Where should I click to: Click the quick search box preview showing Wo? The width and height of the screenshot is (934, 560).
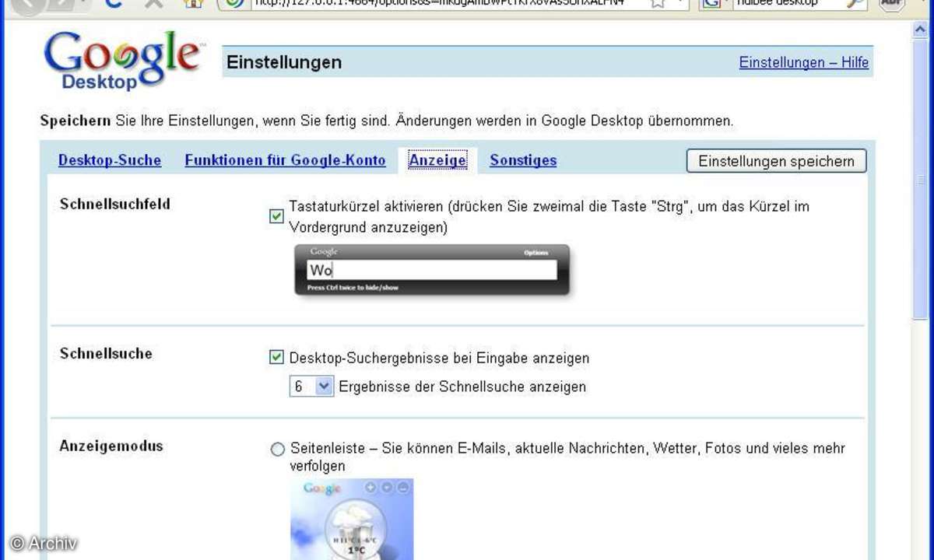[432, 270]
